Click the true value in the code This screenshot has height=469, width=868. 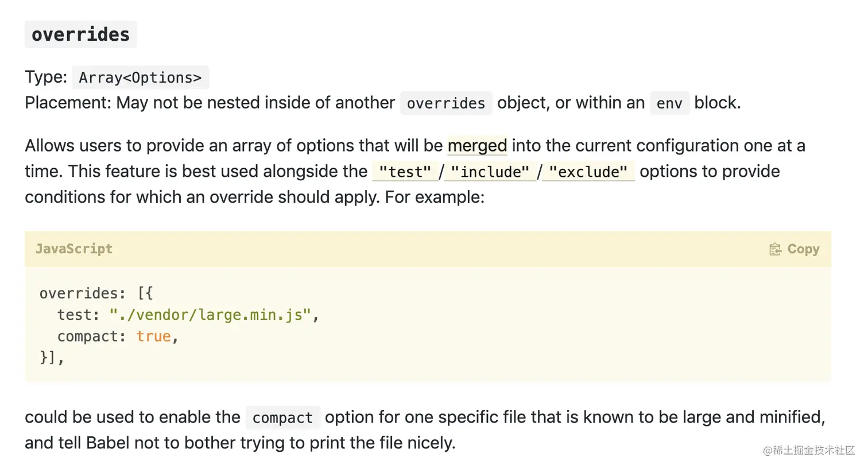[153, 336]
